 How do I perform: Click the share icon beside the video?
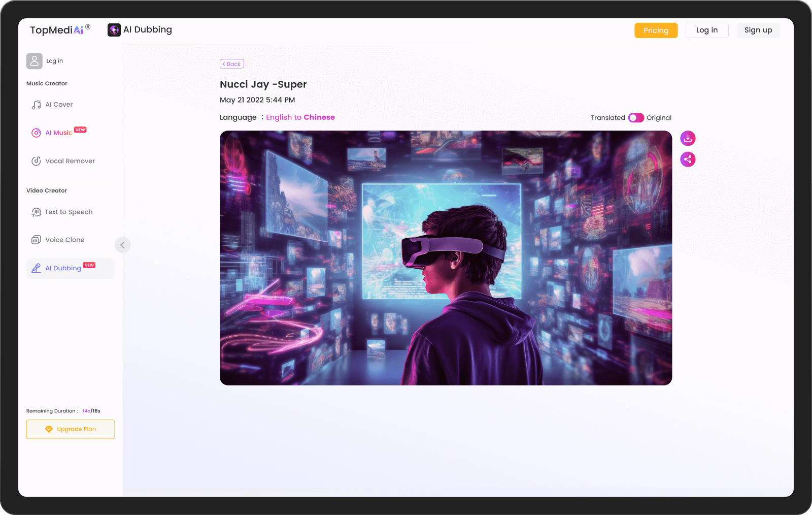click(688, 159)
